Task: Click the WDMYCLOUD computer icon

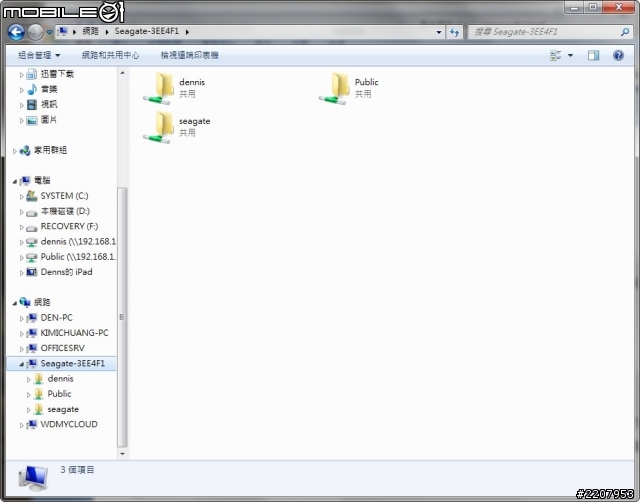Action: (32, 425)
